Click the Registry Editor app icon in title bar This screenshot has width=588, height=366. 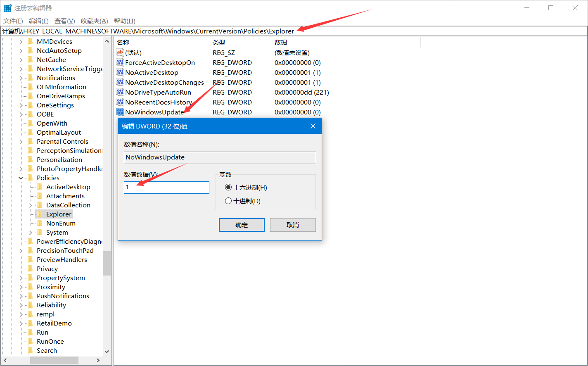point(8,8)
